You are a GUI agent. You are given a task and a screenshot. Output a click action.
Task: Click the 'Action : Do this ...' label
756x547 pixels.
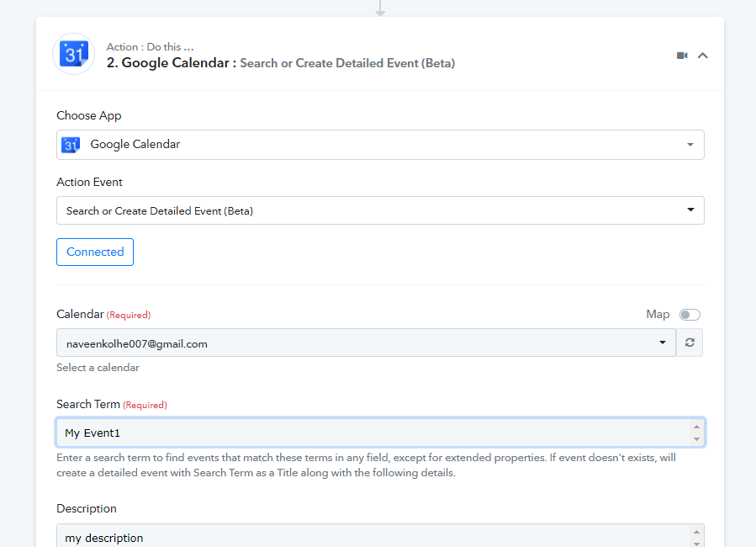click(150, 47)
